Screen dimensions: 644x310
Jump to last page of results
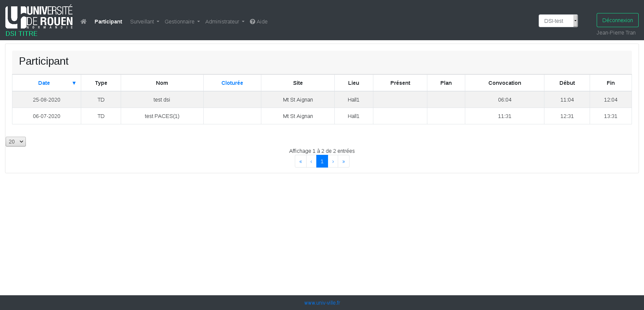pyautogui.click(x=343, y=162)
